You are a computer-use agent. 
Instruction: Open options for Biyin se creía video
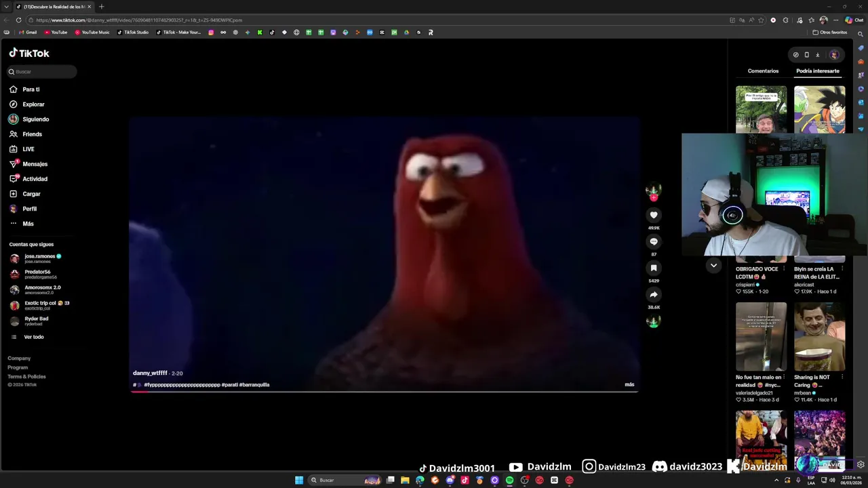[842, 269]
